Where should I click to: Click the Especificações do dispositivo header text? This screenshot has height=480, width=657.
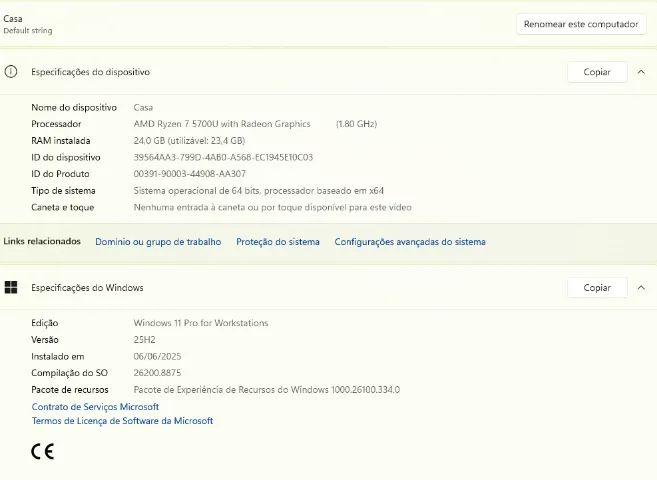point(91,72)
